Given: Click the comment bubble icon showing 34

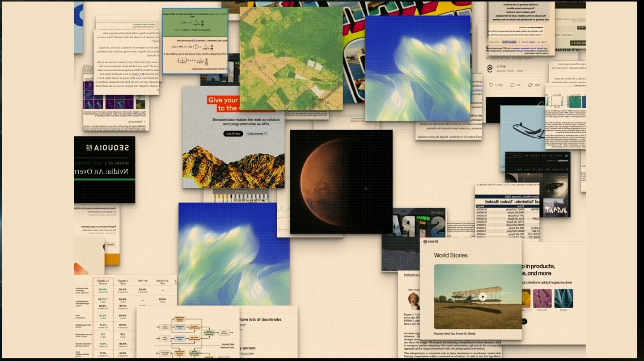Looking at the screenshot, I should [512, 85].
